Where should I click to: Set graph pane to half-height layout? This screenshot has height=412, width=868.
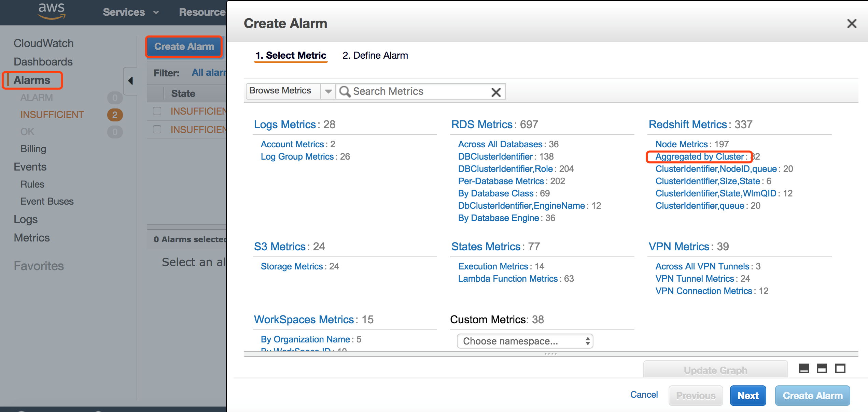[x=822, y=368]
